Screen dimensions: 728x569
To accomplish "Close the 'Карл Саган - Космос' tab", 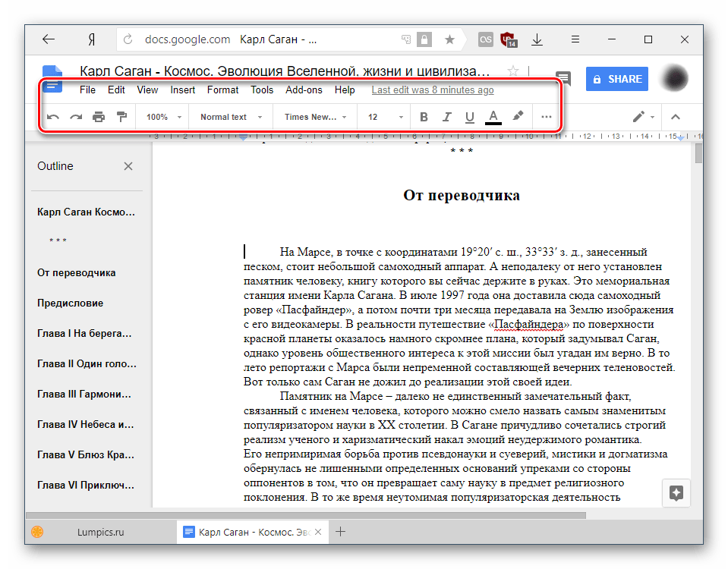I will pyautogui.click(x=318, y=532).
